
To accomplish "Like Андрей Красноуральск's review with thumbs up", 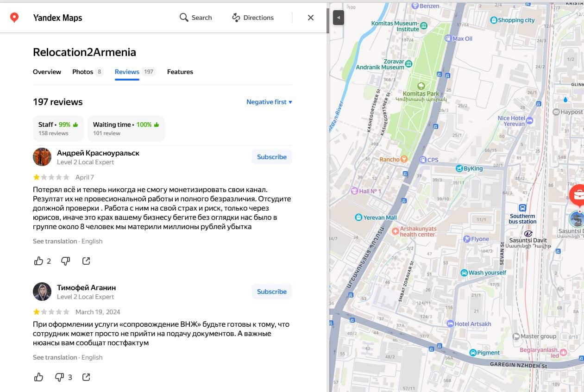I will pyautogui.click(x=39, y=261).
